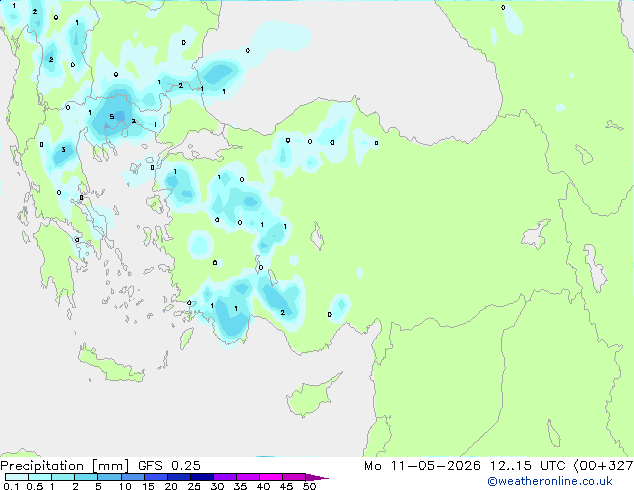634x490 pixels.
Task: Select the 45–50 mm legend swatch
Action: click(294, 477)
